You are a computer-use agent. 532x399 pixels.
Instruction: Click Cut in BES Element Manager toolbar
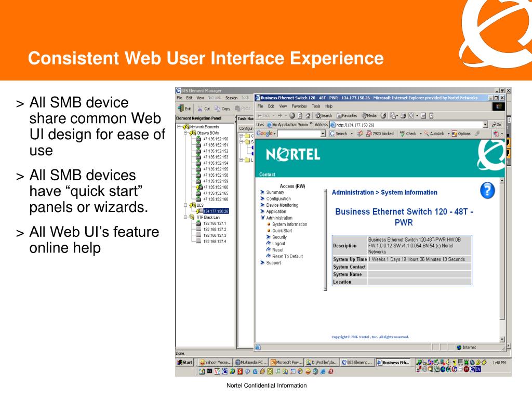pos(204,109)
